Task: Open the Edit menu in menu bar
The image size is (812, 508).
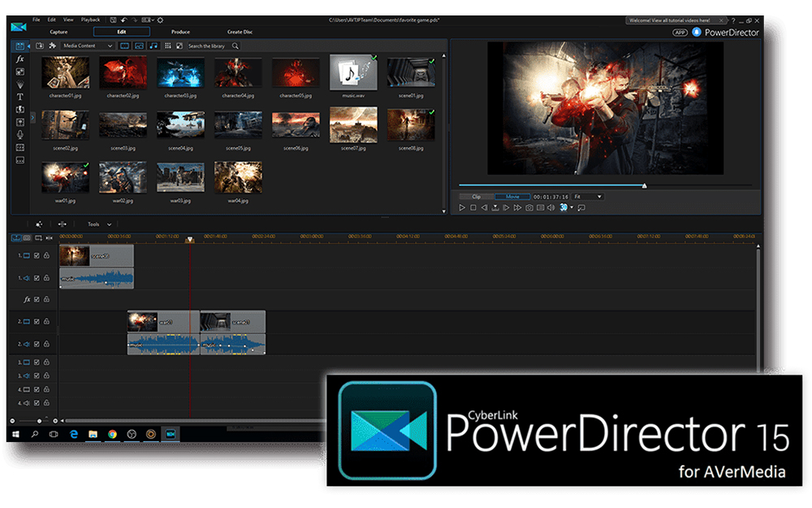Action: (x=52, y=20)
